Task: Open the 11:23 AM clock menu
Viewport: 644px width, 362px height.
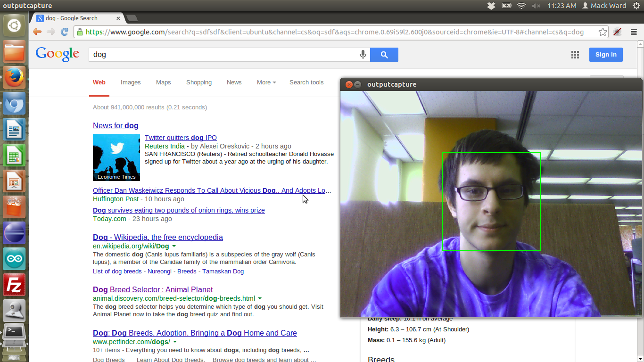Action: (x=561, y=6)
